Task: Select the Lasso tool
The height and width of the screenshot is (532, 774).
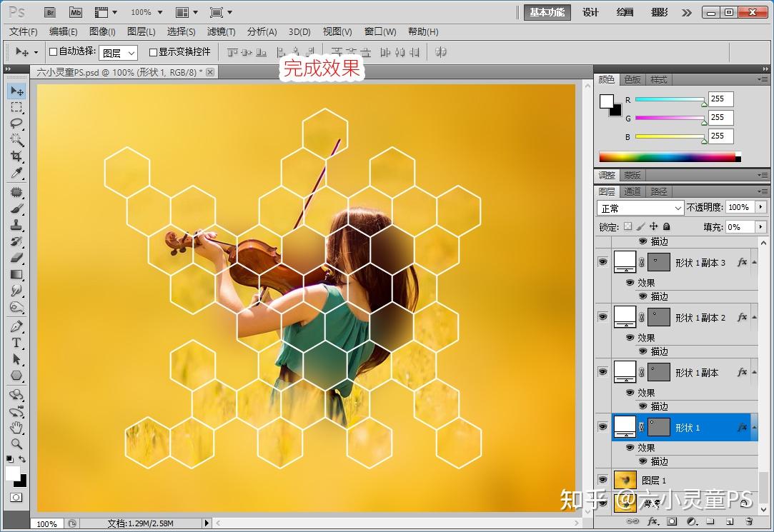Action: coord(16,124)
